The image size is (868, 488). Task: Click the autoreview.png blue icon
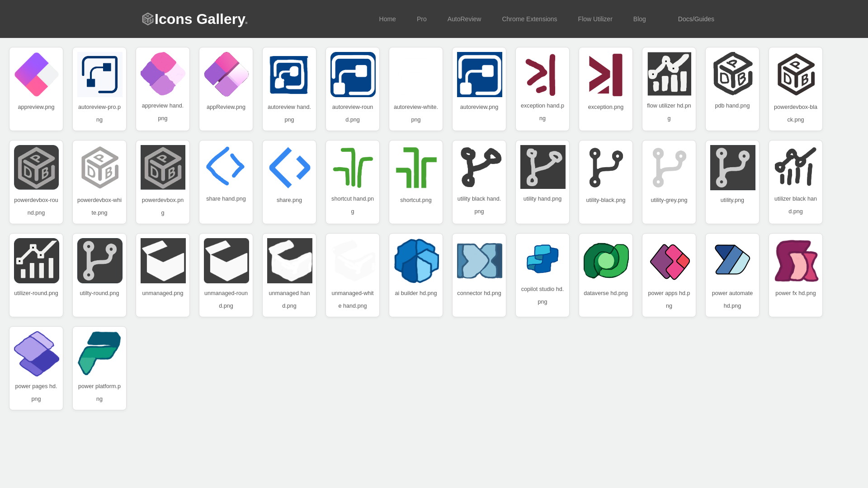[479, 75]
